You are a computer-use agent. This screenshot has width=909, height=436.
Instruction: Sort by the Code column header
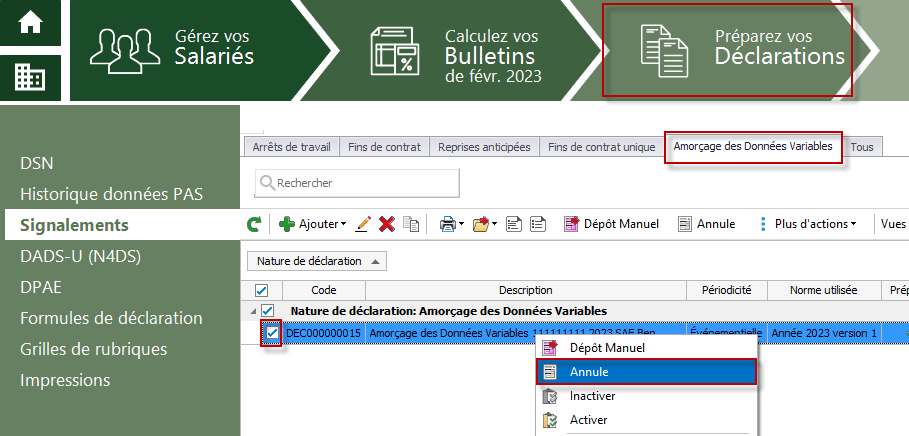324,290
